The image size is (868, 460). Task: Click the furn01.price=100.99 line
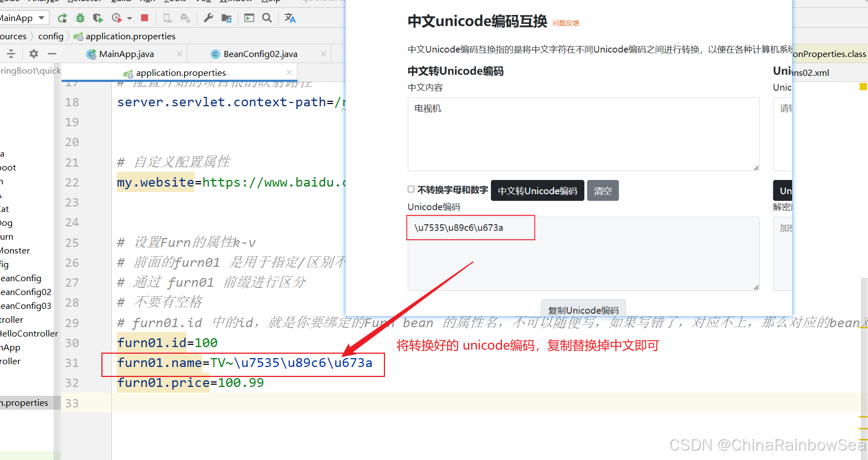(191, 383)
